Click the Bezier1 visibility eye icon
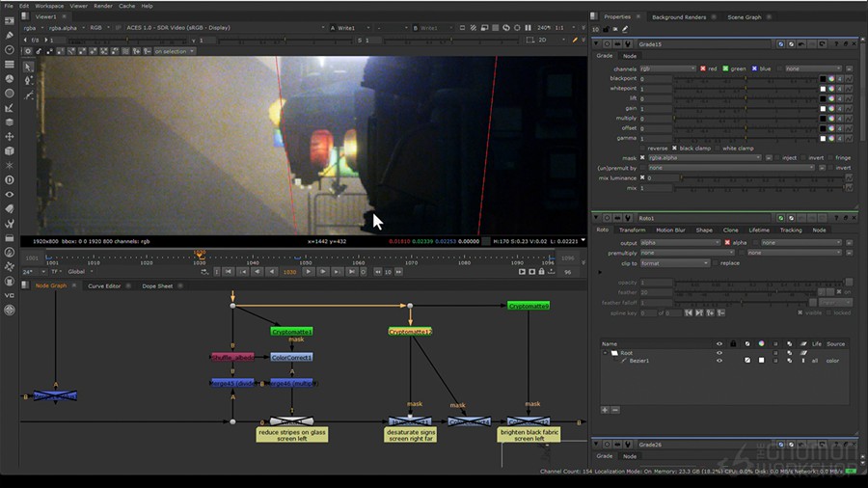The image size is (868, 488). click(719, 361)
